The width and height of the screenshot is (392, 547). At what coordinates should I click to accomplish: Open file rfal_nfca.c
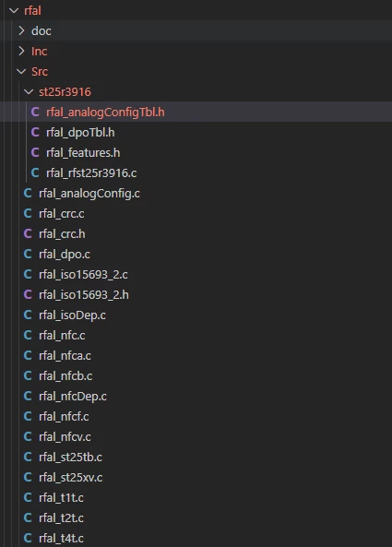coord(65,355)
